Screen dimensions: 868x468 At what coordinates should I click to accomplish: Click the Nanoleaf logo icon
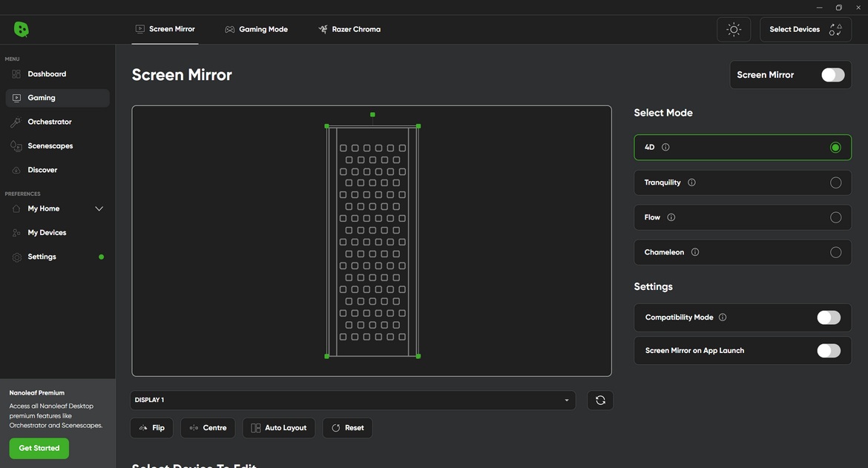tap(21, 29)
